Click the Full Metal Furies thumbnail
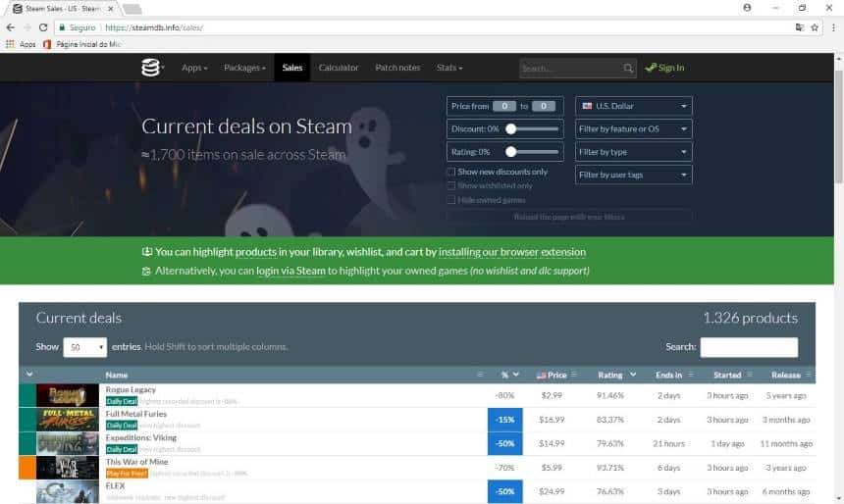The height and width of the screenshot is (504, 844). (68, 420)
